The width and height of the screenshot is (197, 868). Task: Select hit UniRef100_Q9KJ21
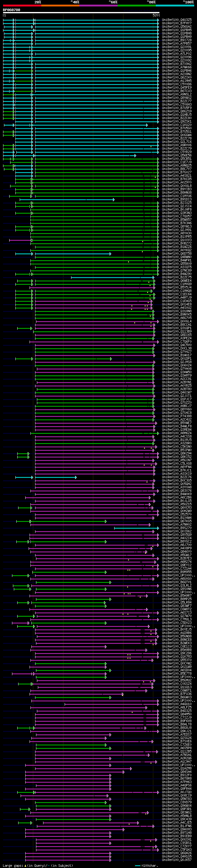[x=177, y=731]
